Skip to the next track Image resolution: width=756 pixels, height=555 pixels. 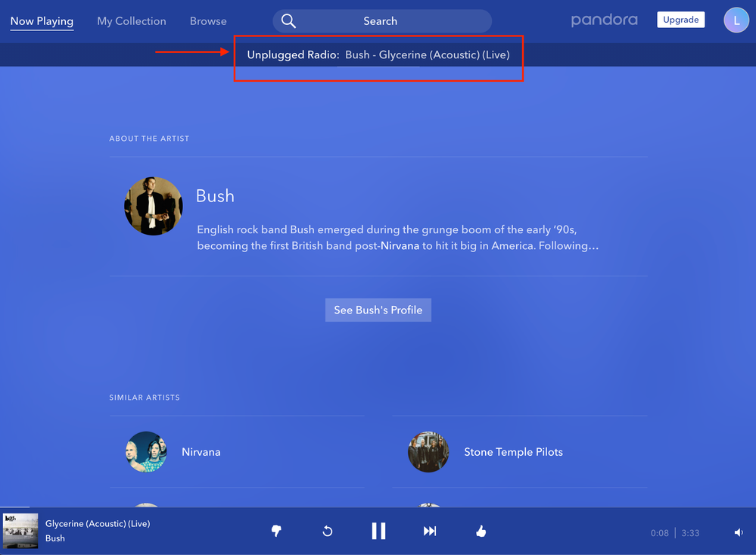(x=430, y=531)
